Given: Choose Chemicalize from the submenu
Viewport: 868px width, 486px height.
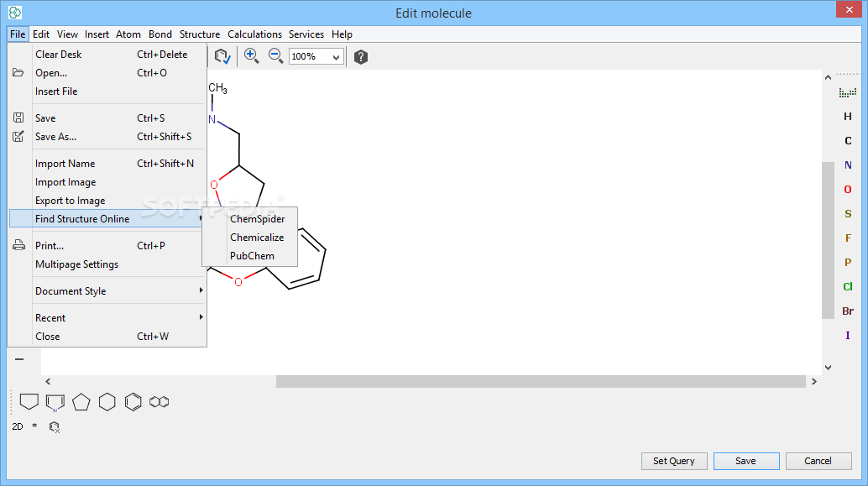Looking at the screenshot, I should pyautogui.click(x=257, y=238).
